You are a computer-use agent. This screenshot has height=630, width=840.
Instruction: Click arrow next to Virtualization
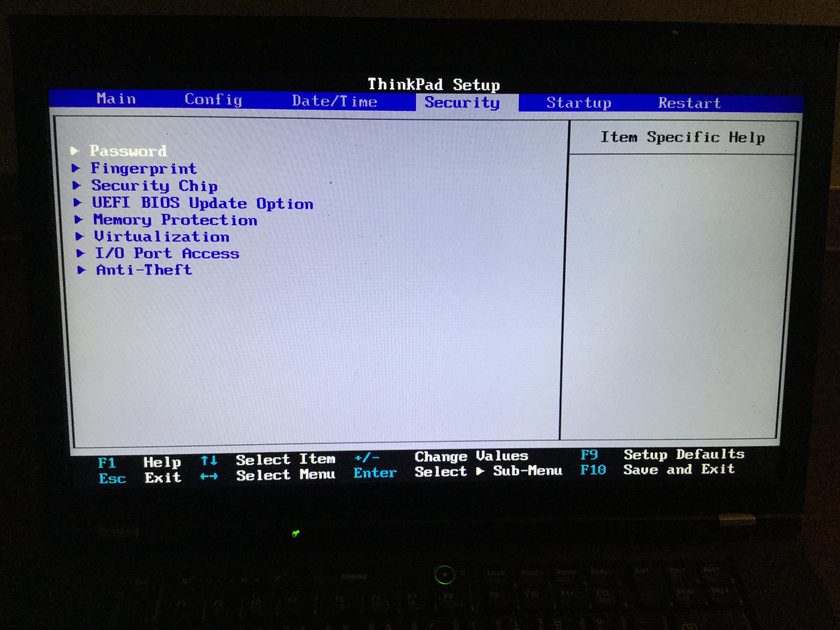[x=79, y=237]
